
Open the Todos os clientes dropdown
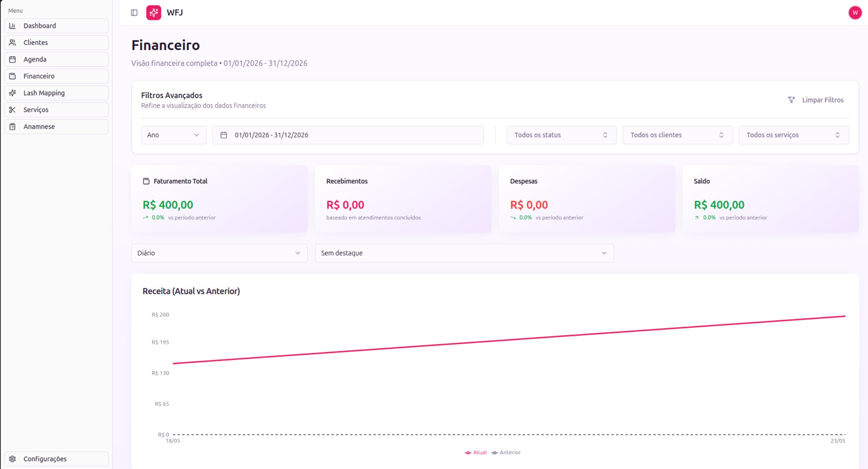[677, 135]
